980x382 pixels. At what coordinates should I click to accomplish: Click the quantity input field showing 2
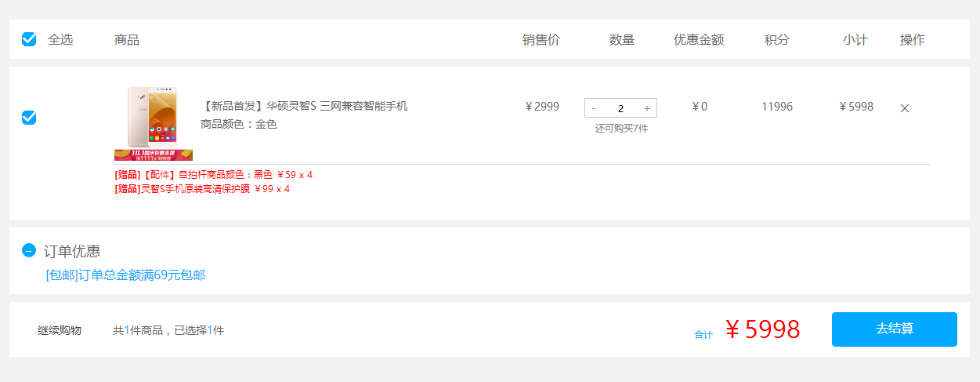point(620,108)
